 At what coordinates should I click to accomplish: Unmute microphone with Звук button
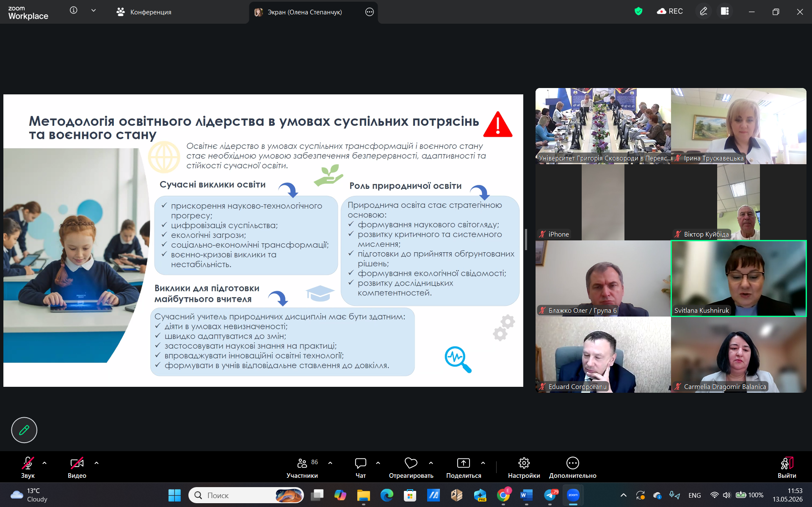point(28,468)
